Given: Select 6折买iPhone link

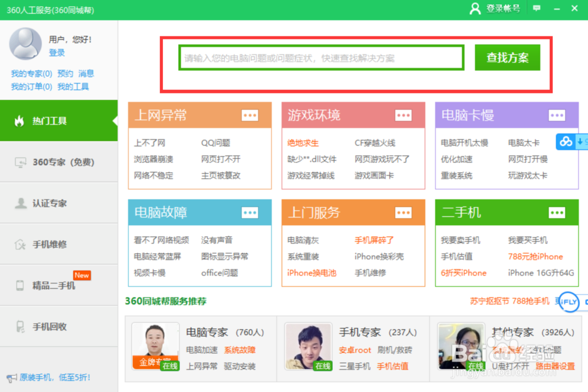Looking at the screenshot, I should tap(463, 273).
